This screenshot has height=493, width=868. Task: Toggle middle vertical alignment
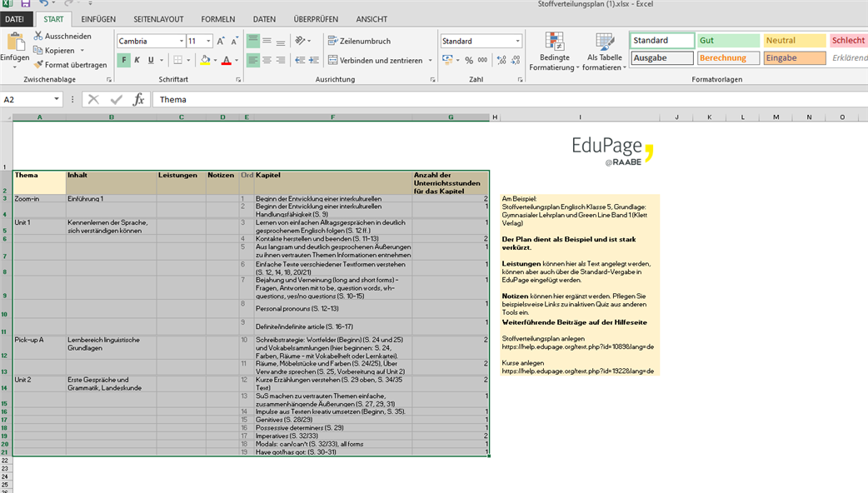[x=267, y=41]
